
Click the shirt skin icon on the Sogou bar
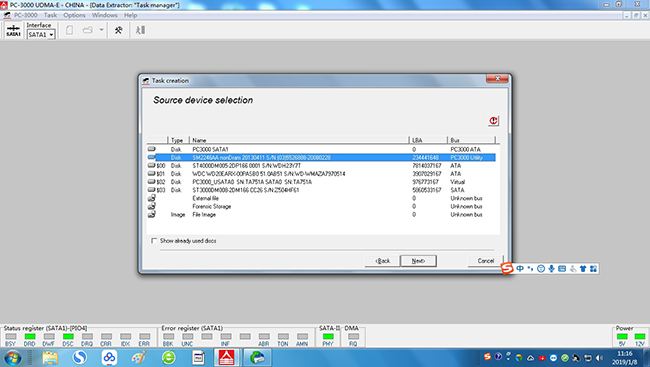point(583,269)
